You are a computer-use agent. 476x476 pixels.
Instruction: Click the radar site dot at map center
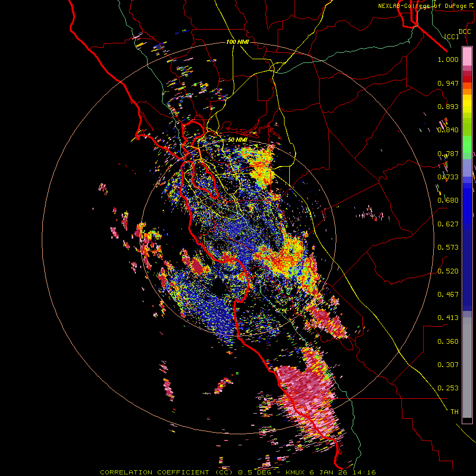point(239,238)
